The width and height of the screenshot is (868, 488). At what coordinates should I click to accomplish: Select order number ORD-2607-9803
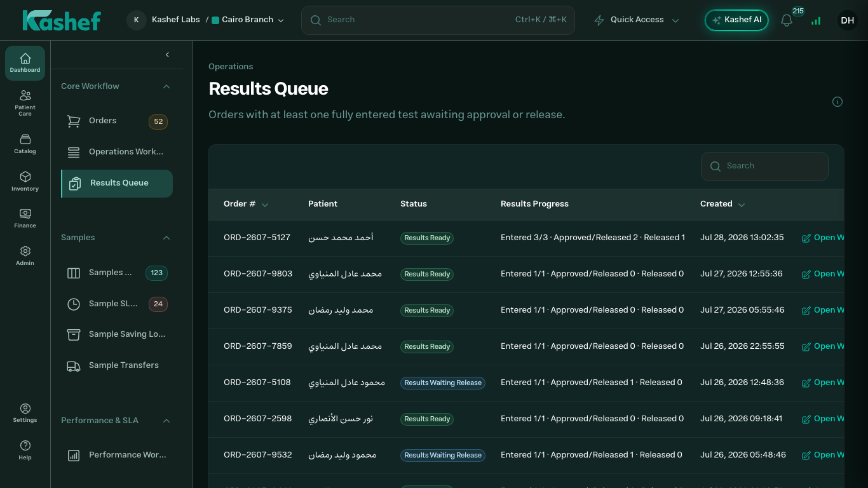coord(258,274)
